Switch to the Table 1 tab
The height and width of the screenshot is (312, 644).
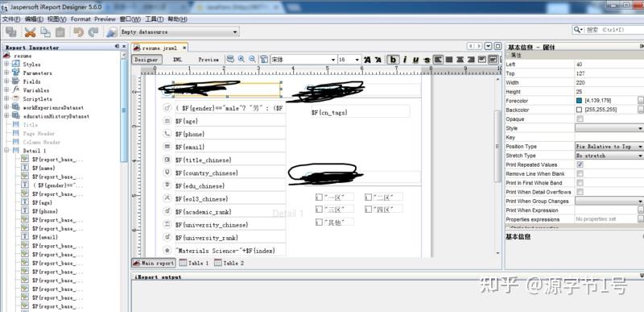(194, 263)
